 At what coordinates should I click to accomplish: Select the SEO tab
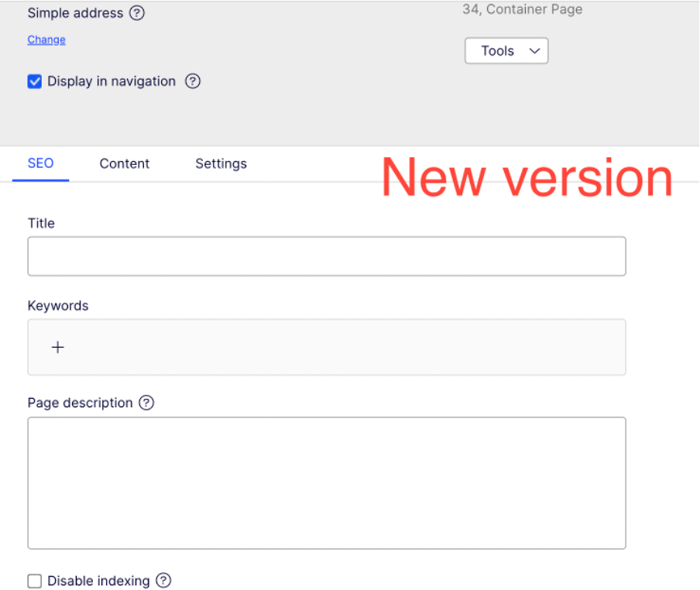click(x=40, y=163)
